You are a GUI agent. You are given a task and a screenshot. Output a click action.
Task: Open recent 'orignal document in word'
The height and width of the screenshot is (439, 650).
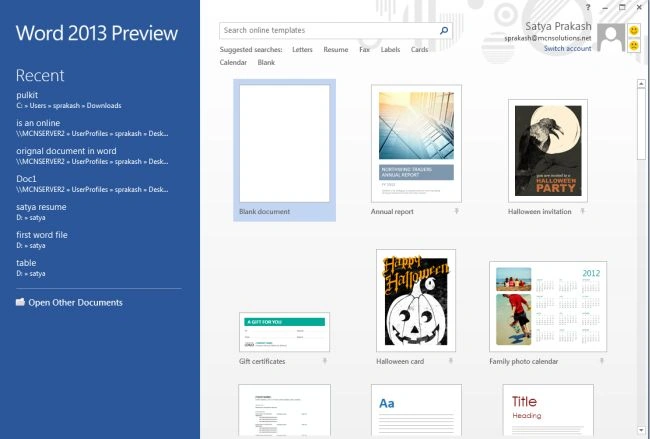(92, 156)
